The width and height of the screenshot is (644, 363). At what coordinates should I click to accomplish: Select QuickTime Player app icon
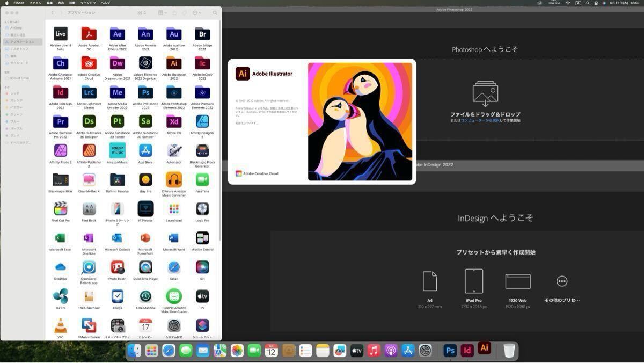145,267
